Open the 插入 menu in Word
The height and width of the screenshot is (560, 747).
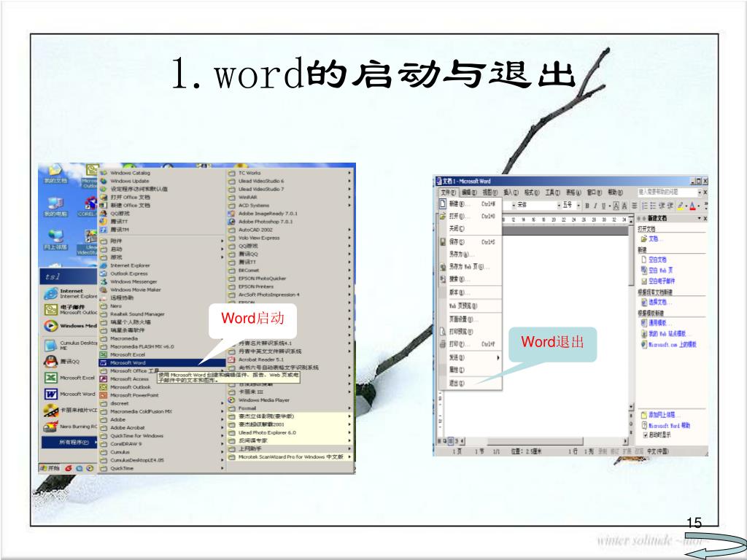pos(511,192)
